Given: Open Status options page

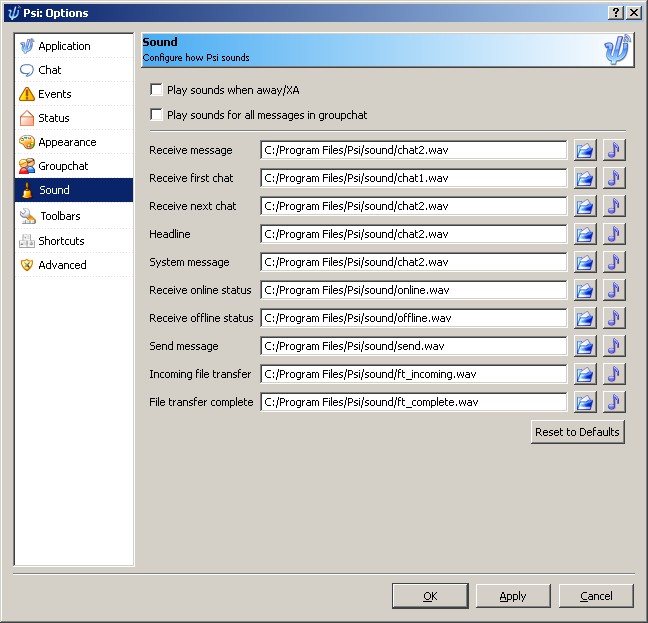Looking at the screenshot, I should click(x=74, y=118).
